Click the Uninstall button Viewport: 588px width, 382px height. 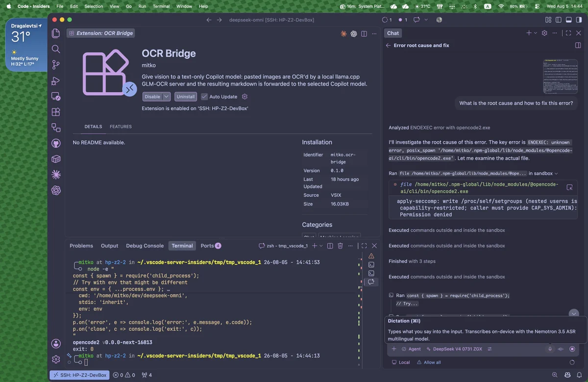click(x=186, y=97)
